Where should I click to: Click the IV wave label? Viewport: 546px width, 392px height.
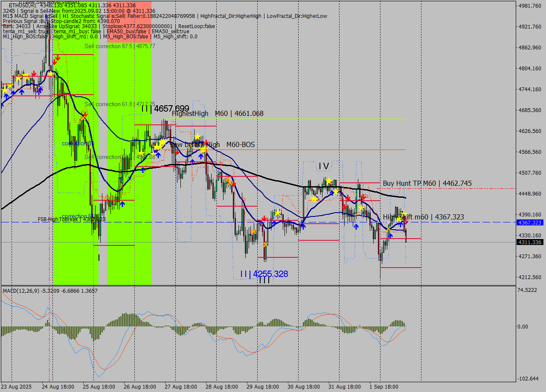(324, 166)
